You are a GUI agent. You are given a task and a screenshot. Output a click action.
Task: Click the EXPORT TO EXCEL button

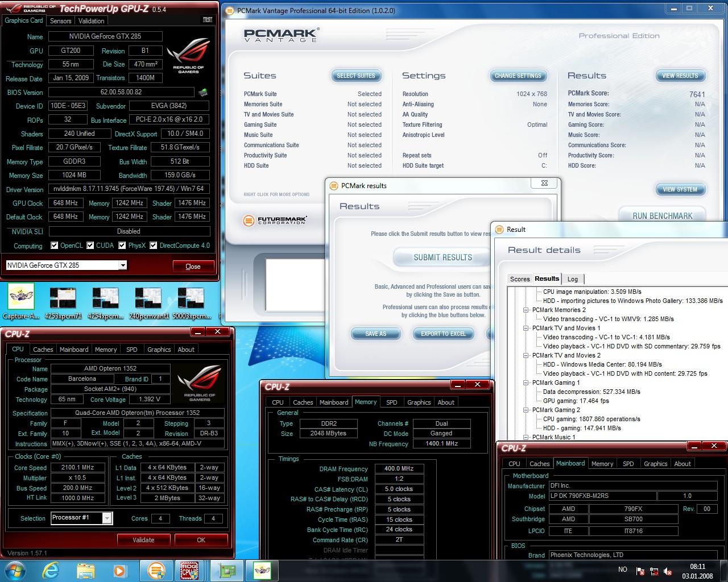click(x=443, y=334)
